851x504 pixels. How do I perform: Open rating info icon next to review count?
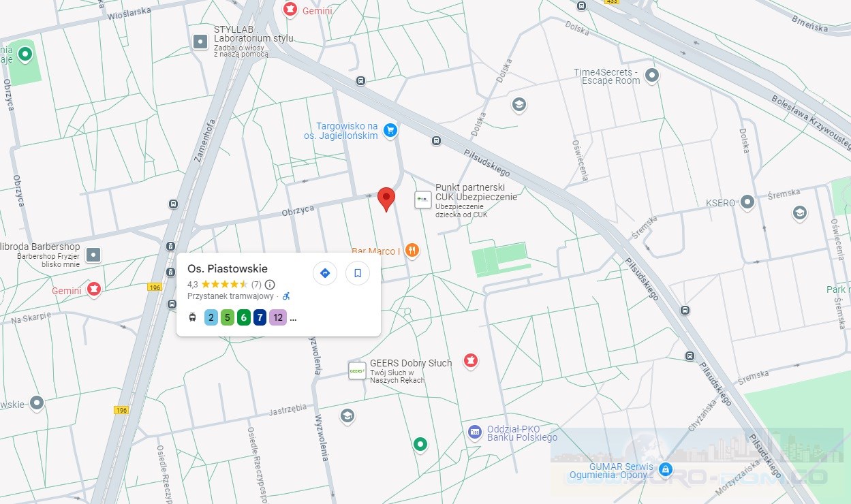click(270, 285)
